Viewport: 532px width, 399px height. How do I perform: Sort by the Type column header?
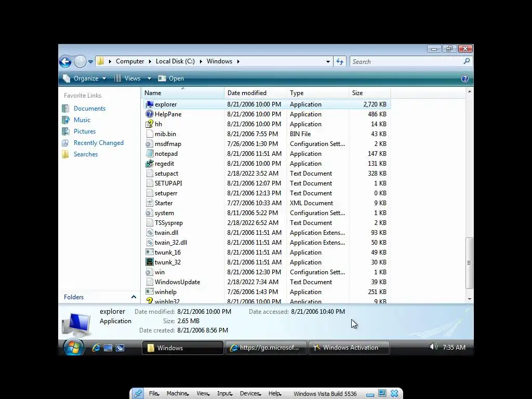click(317, 93)
